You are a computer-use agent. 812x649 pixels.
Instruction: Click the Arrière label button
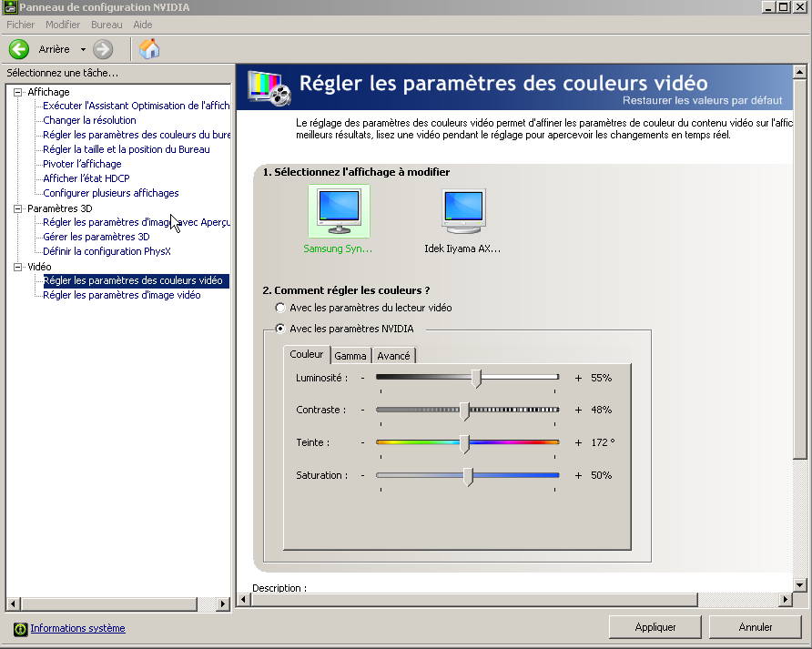tap(54, 49)
